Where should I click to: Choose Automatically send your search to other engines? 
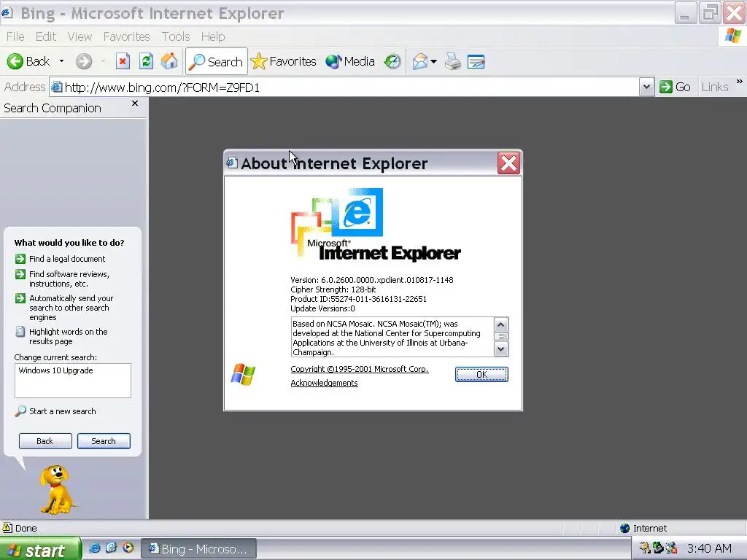click(x=71, y=308)
